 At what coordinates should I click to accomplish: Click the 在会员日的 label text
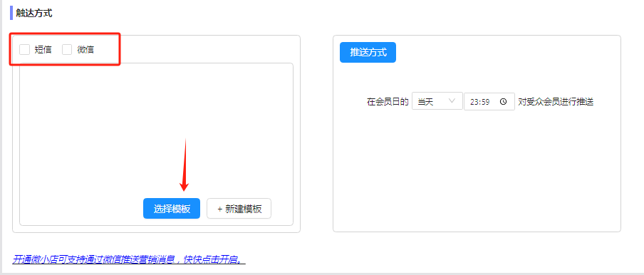[x=388, y=102]
